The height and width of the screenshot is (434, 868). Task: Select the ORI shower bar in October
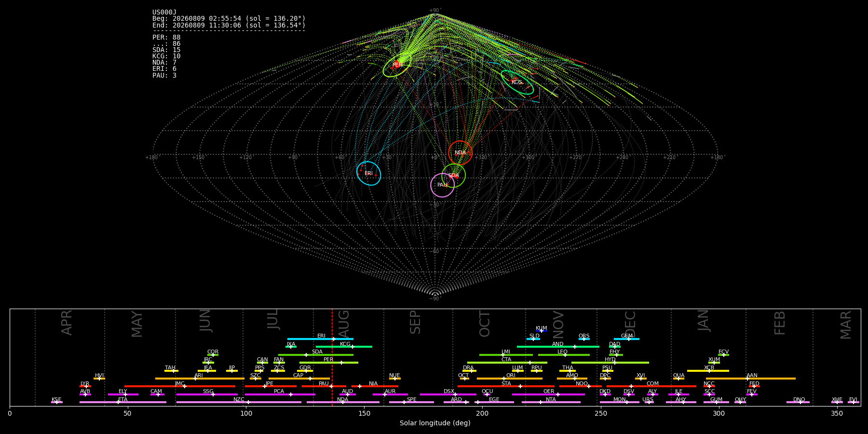(510, 379)
